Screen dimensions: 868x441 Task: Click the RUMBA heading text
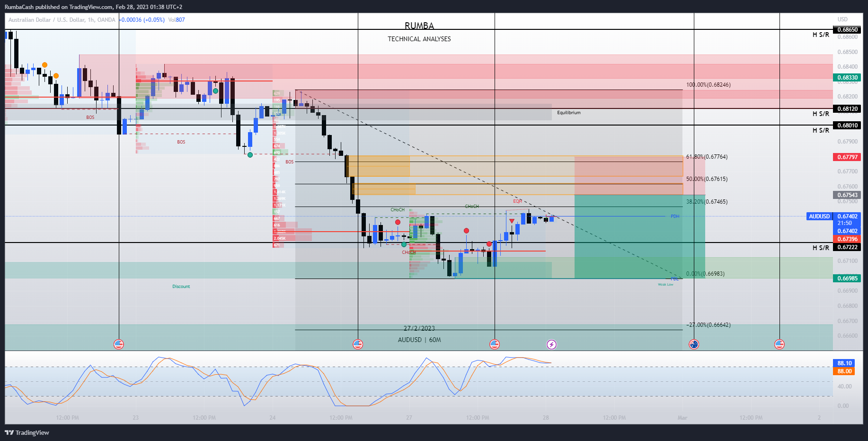tap(419, 26)
